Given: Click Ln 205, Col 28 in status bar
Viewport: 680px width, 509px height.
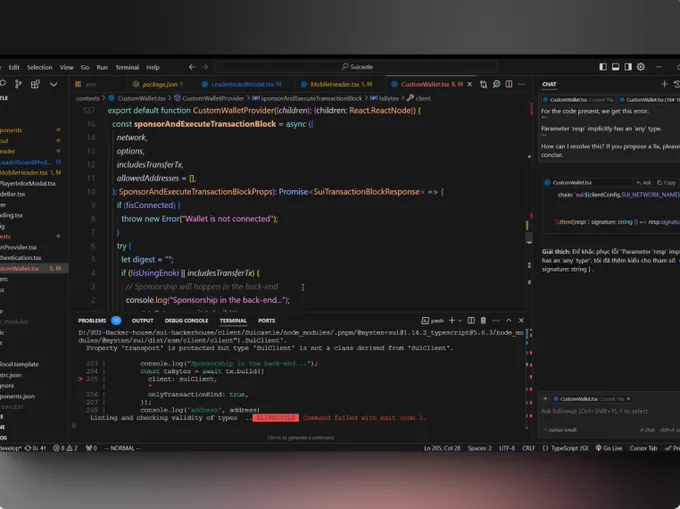Looking at the screenshot, I should tap(442, 448).
